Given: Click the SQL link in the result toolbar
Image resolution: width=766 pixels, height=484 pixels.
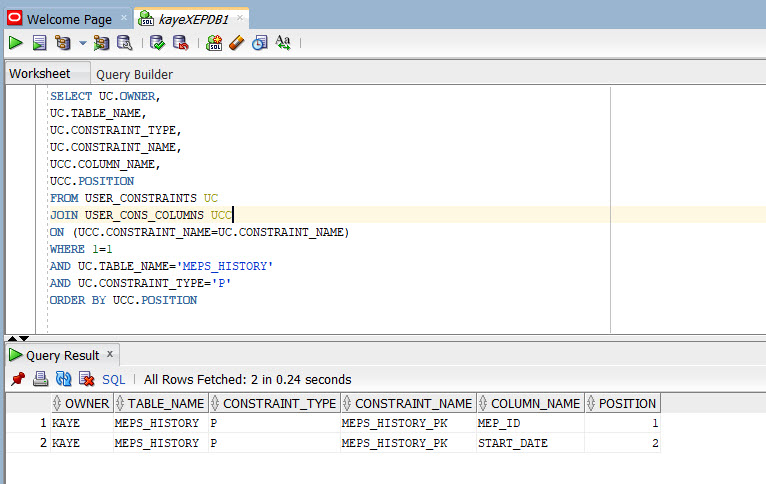Looking at the screenshot, I should tap(113, 379).
